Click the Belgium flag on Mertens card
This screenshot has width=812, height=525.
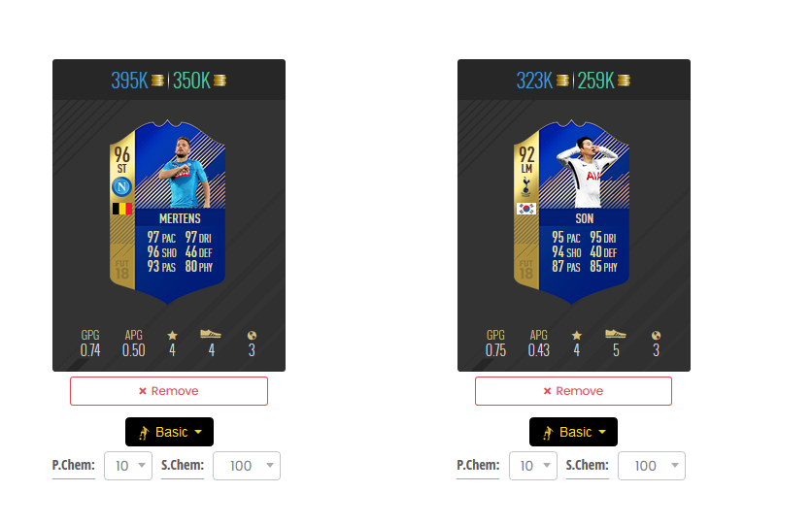(x=122, y=209)
